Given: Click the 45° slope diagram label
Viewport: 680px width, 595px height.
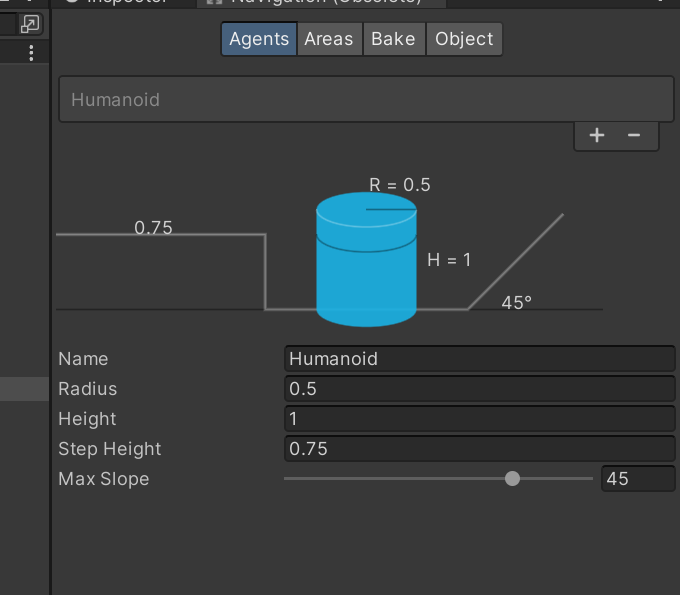Looking at the screenshot, I should [517, 303].
